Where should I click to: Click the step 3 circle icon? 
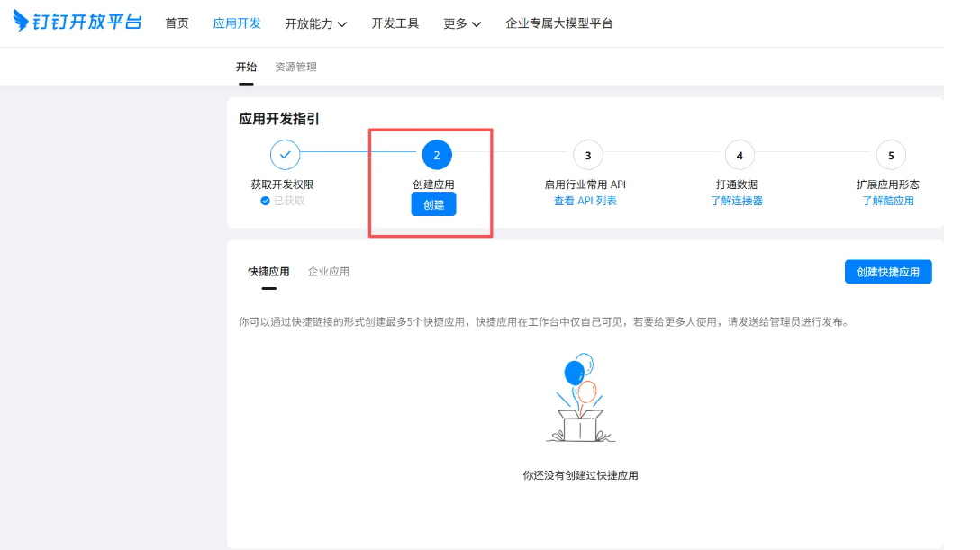click(x=588, y=155)
